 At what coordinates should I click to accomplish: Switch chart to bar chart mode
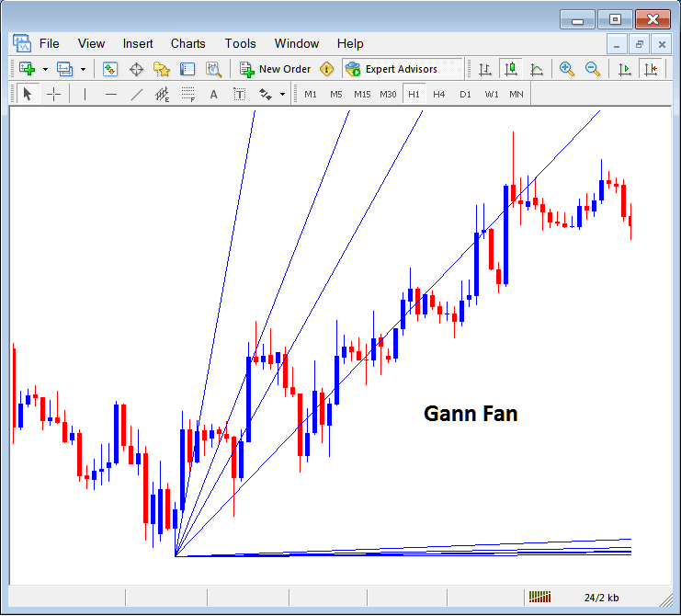click(x=483, y=69)
